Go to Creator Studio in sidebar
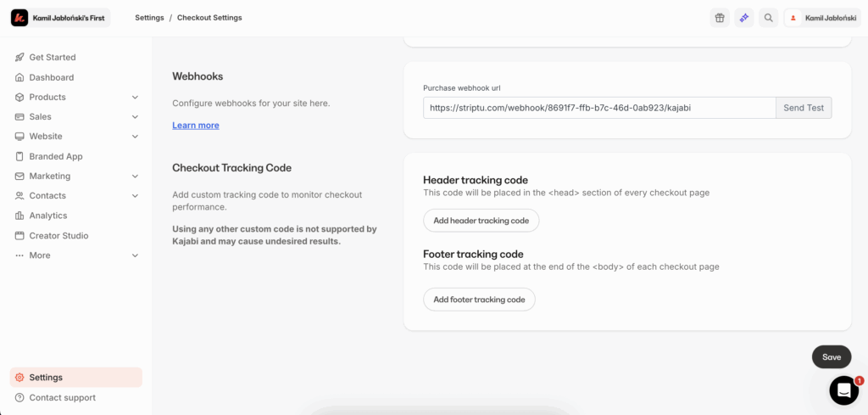This screenshot has width=868, height=415. [58, 235]
